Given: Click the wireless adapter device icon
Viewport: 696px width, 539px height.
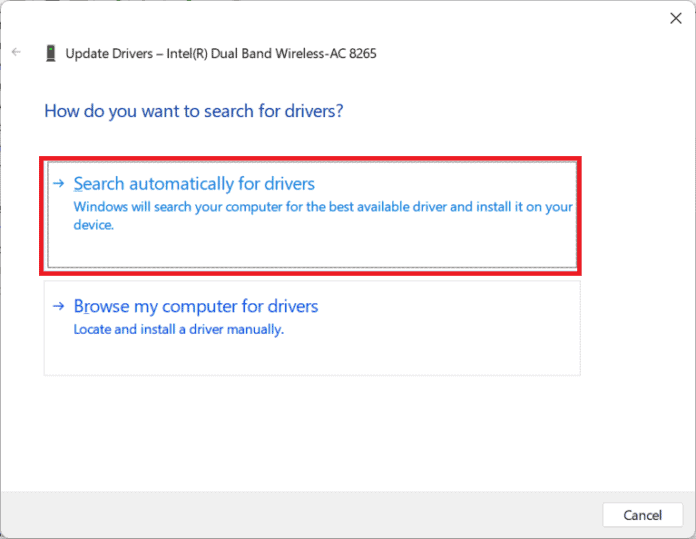Looking at the screenshot, I should point(51,53).
